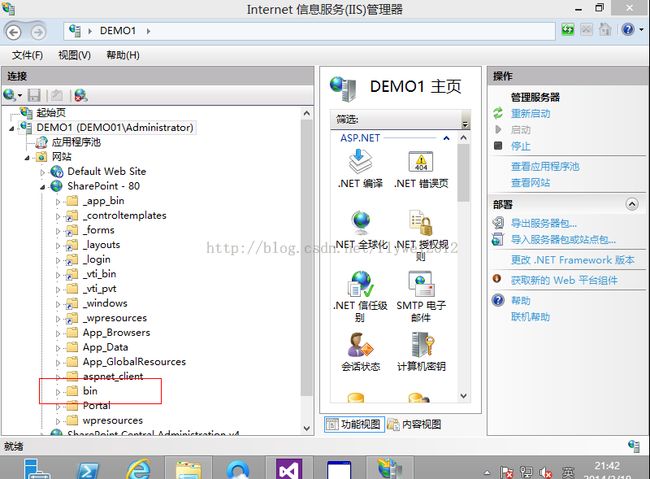
Task: Click the home icon beside address bar
Action: (605, 30)
